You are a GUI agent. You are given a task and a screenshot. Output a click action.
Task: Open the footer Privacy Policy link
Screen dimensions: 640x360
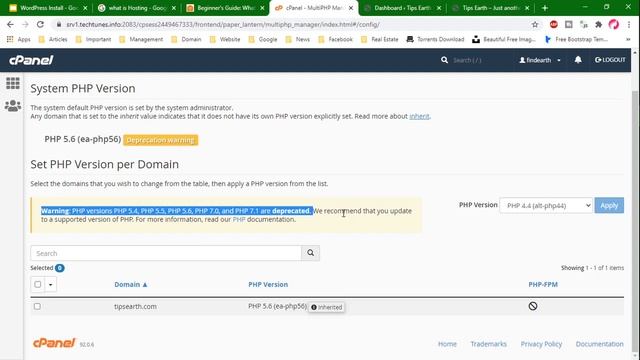tap(541, 344)
